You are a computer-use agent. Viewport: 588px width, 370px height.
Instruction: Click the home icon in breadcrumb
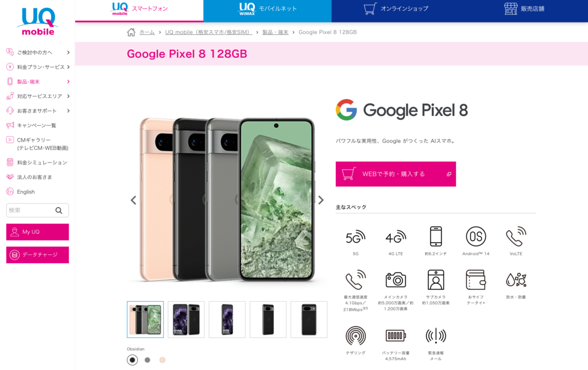pyautogui.click(x=131, y=33)
